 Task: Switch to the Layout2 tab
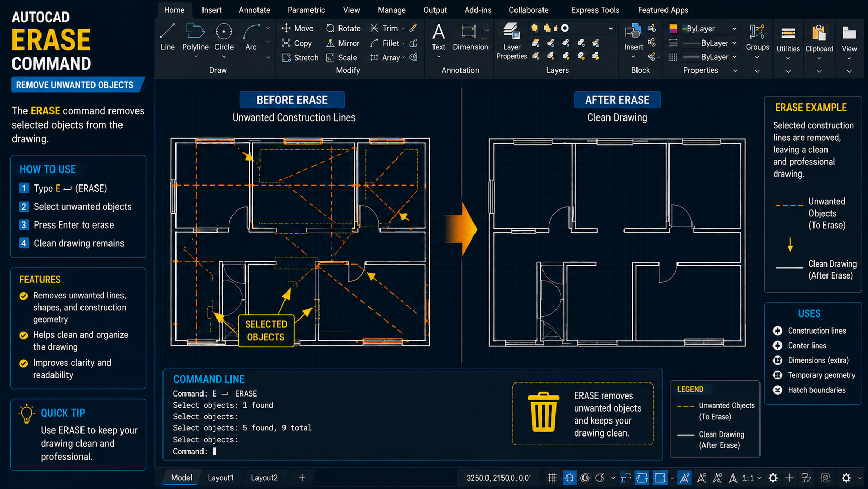pos(264,478)
